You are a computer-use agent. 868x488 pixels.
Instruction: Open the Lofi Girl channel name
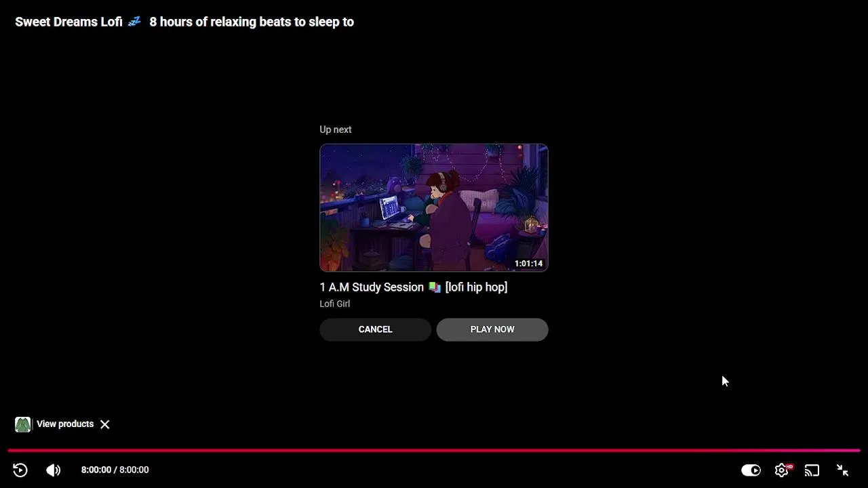[335, 304]
